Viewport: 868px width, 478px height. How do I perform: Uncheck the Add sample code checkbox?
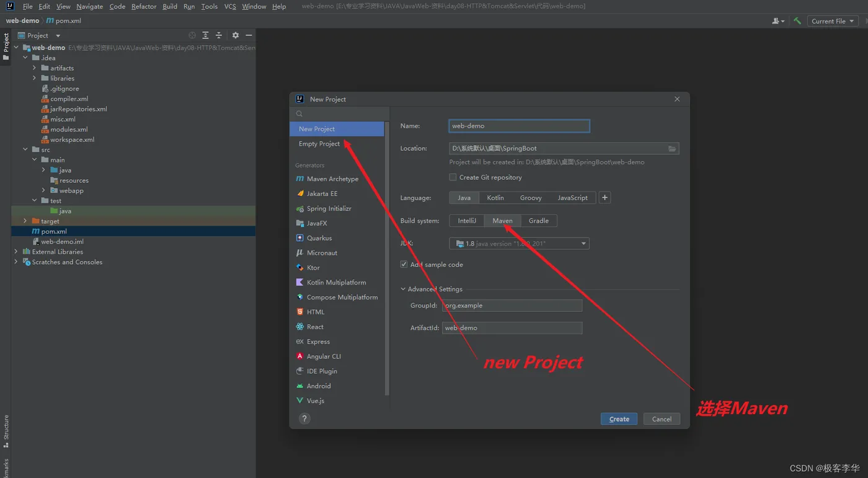tap(404, 265)
